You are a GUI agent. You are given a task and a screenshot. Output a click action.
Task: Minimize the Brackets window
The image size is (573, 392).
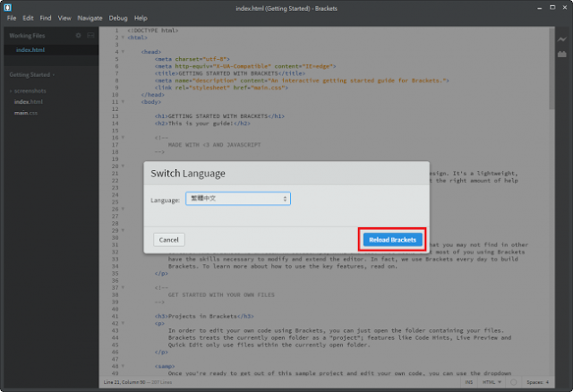[539, 8]
